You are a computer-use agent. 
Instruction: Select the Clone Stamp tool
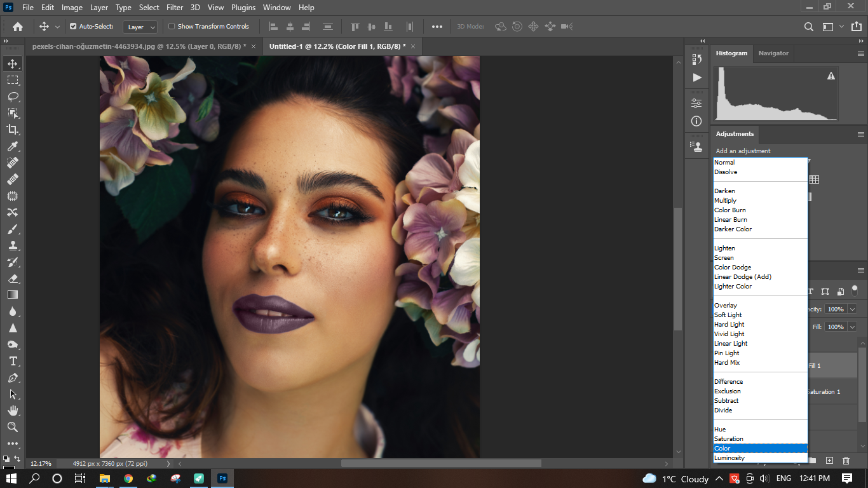click(13, 245)
